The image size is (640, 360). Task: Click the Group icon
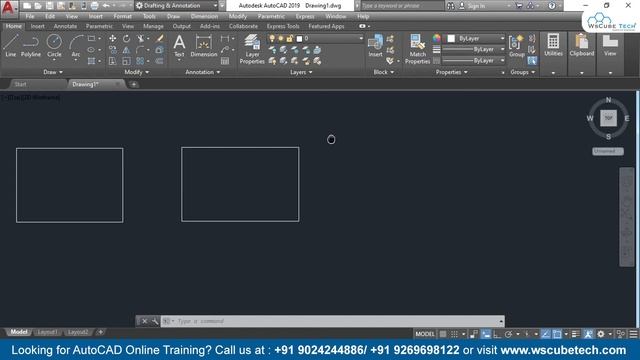pos(516,45)
